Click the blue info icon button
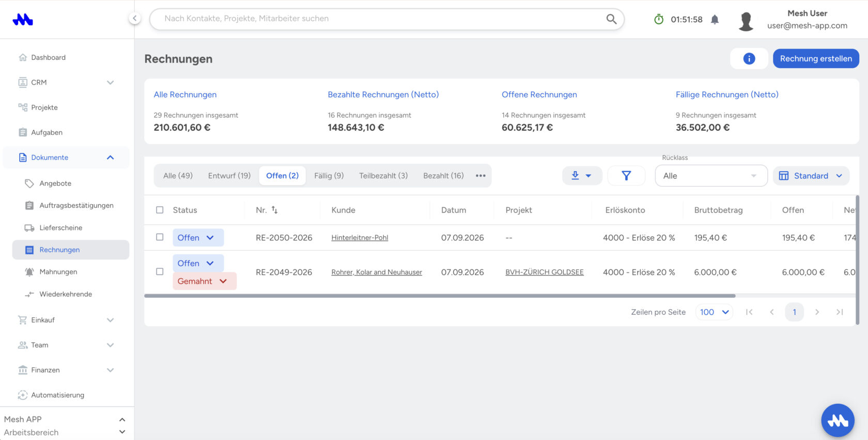 749,59
